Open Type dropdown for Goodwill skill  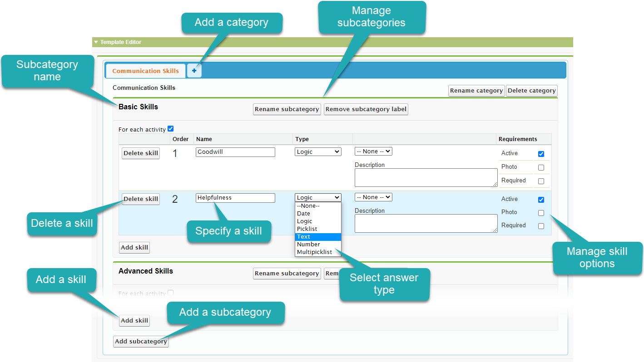318,152
